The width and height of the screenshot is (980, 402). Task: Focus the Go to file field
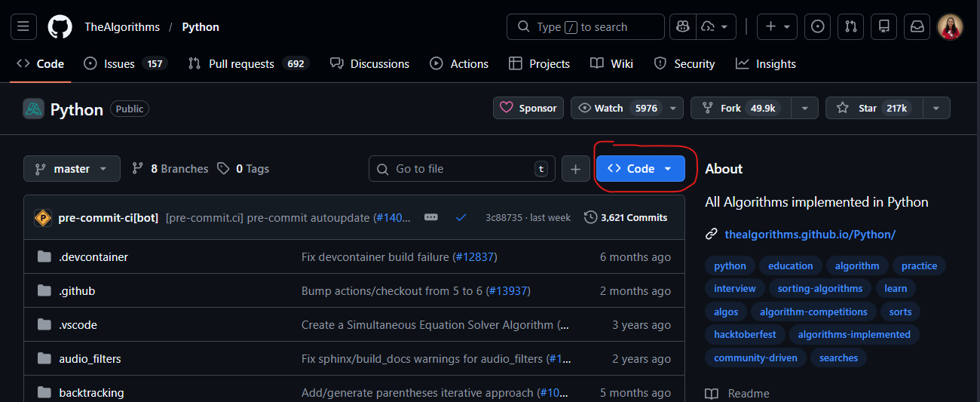click(x=461, y=169)
